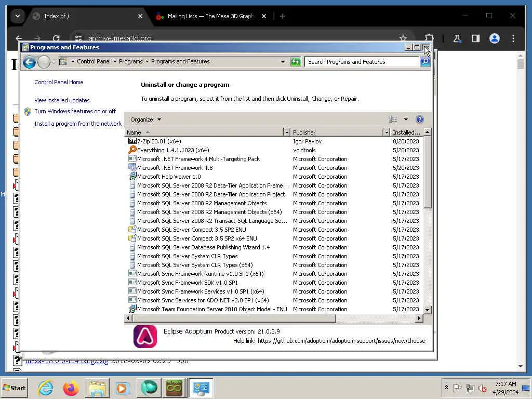Open a new Chrome tab

tap(282, 16)
